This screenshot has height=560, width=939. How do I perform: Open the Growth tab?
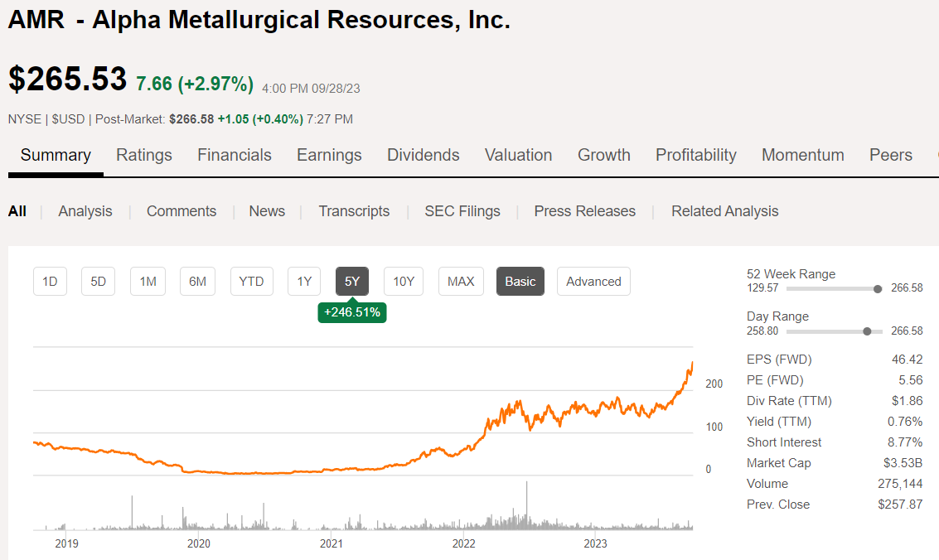(x=603, y=155)
